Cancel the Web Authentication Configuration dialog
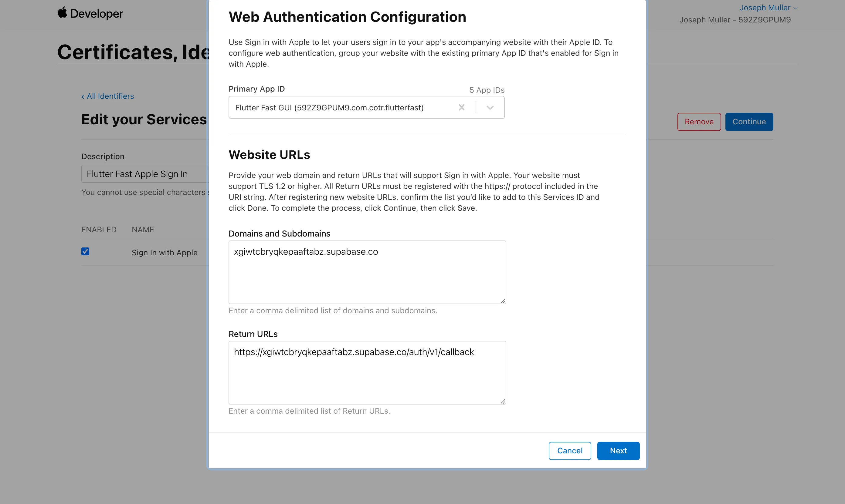845x504 pixels. [x=570, y=451]
